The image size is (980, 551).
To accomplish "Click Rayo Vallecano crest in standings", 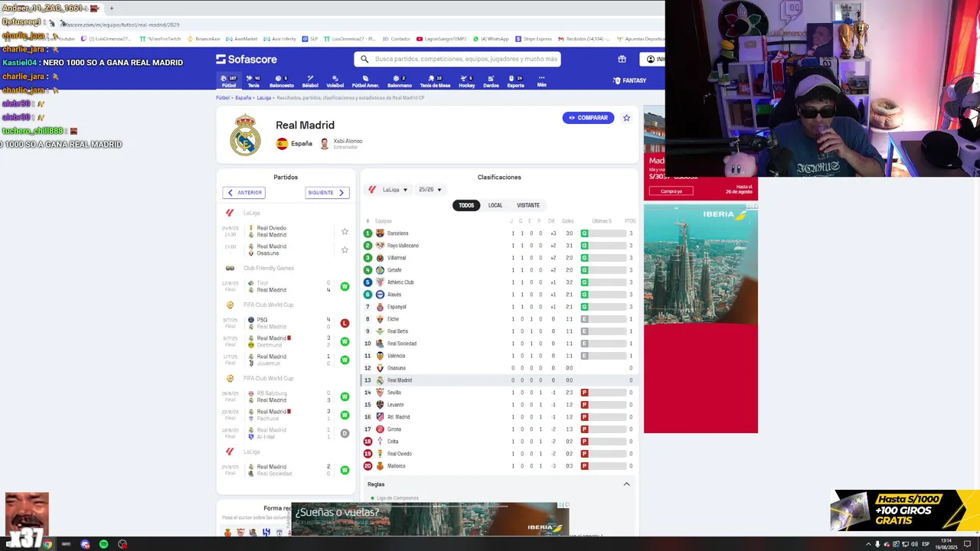I will tap(380, 246).
